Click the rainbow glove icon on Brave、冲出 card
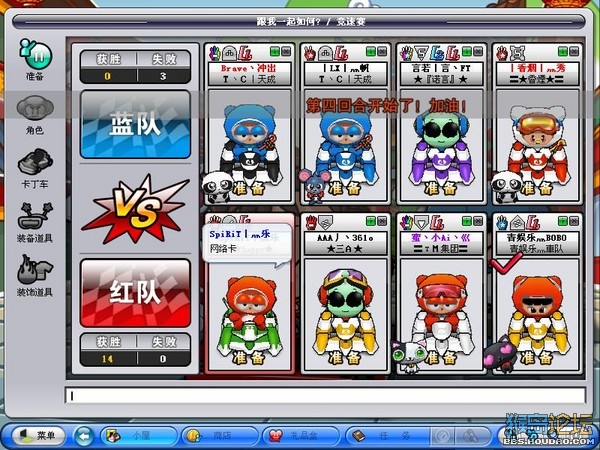 click(215, 53)
